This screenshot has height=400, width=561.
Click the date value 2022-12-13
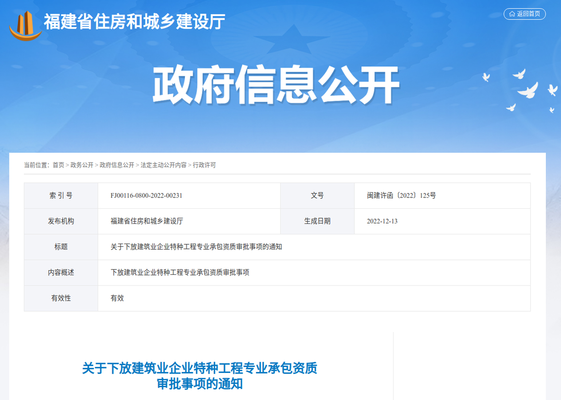(x=382, y=221)
